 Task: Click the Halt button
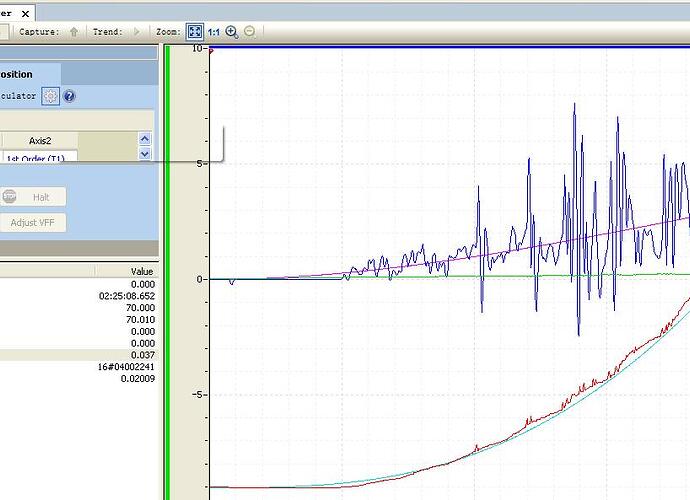tap(33, 197)
